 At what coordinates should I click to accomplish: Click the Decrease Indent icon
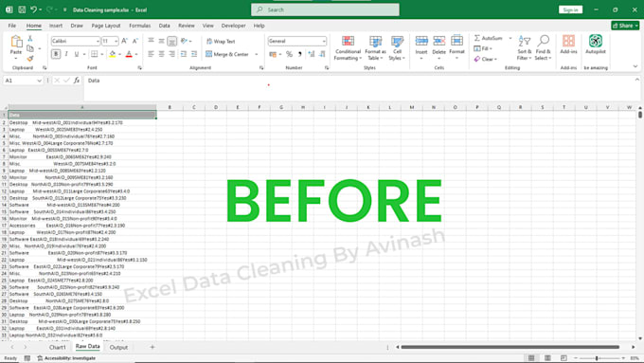[x=183, y=54]
